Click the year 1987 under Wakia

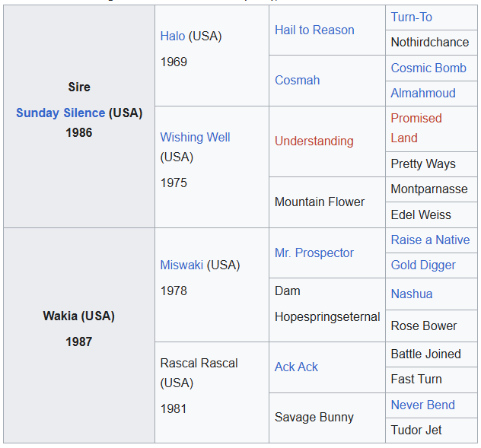[79, 342]
